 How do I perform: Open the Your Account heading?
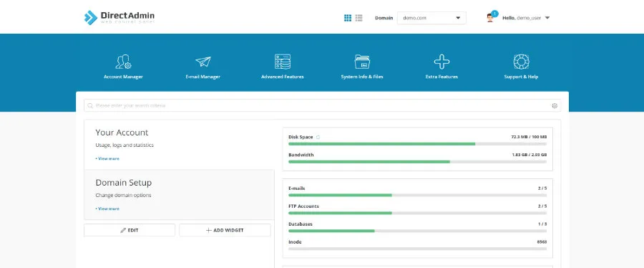click(x=122, y=133)
